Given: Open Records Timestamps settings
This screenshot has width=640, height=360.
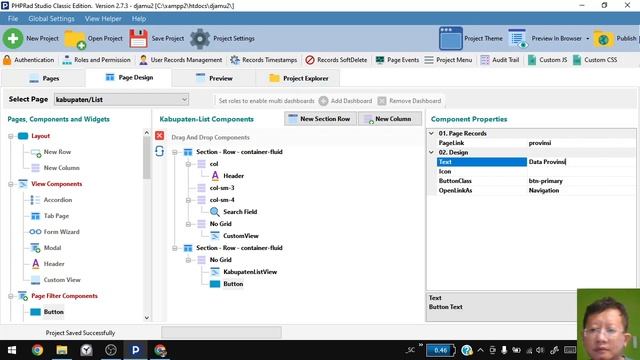Looking at the screenshot, I should pos(264,60).
